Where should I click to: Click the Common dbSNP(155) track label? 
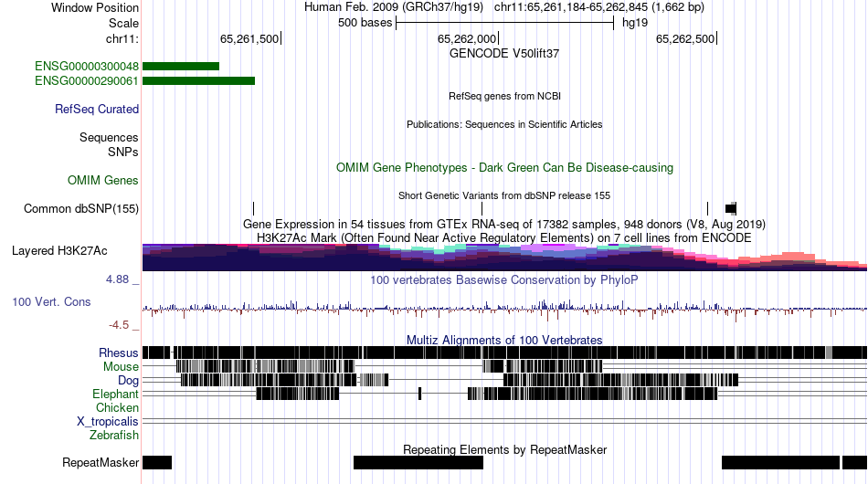click(x=81, y=208)
